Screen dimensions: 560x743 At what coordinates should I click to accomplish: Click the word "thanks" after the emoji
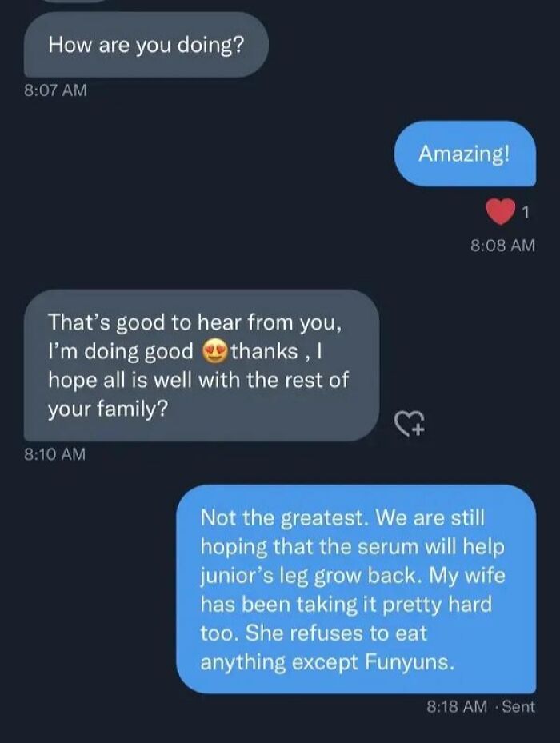(265, 351)
